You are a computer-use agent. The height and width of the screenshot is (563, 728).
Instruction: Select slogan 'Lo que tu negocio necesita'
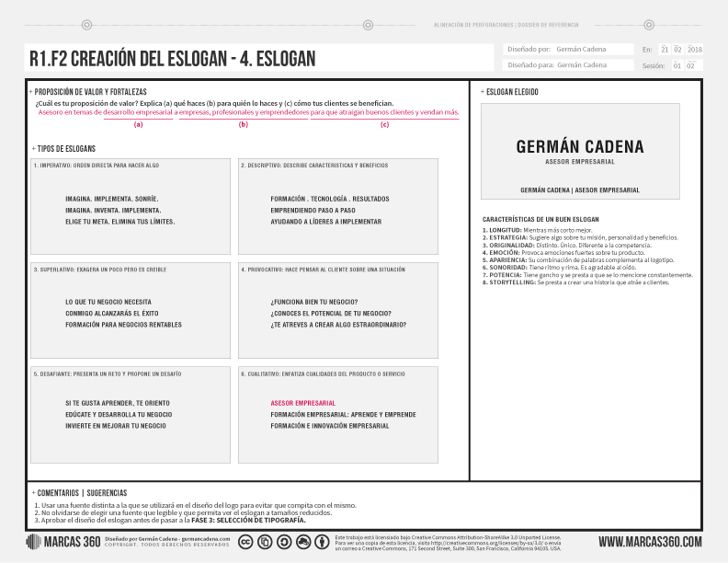[108, 302]
